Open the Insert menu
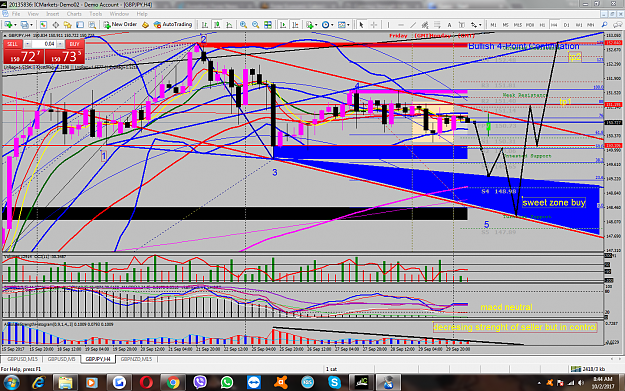 tap(52, 14)
